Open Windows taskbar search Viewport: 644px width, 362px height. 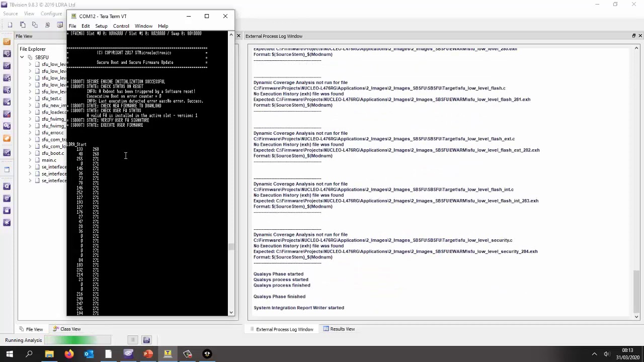[x=29, y=354]
